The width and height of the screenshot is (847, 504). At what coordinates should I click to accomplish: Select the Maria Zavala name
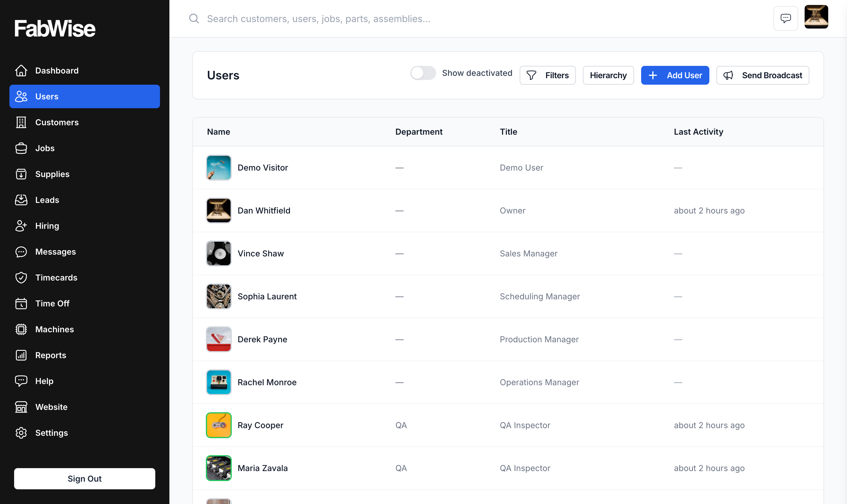coord(263,468)
